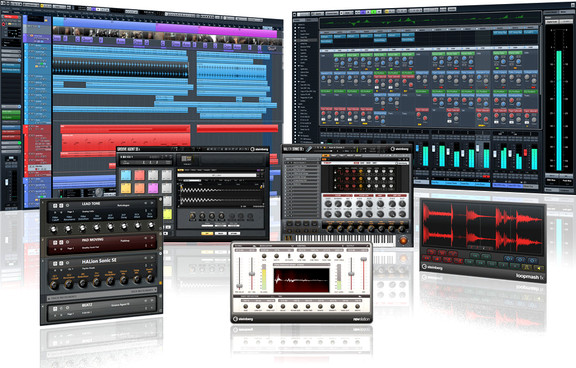
Task: Click the loopmash fx label
Action: pos(529,276)
